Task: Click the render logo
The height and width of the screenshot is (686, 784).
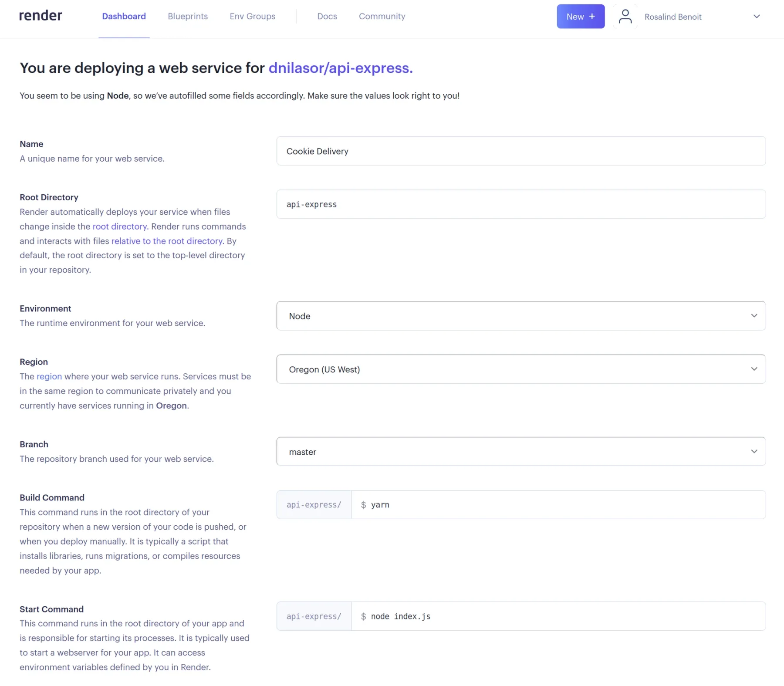Action: coord(40,16)
